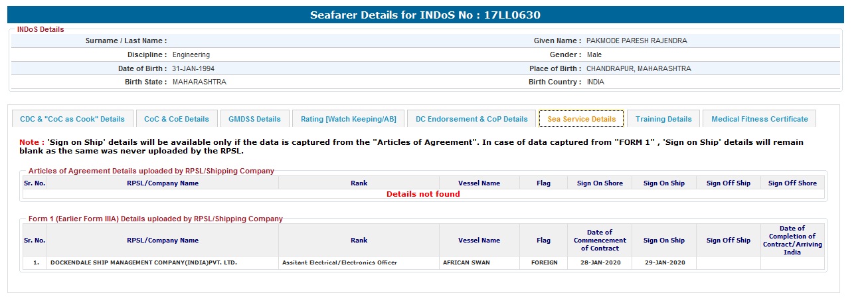Screen dimensions: 868x303
Task: Click the Date of Birth value 31-JAN-1994
Action: (193, 68)
